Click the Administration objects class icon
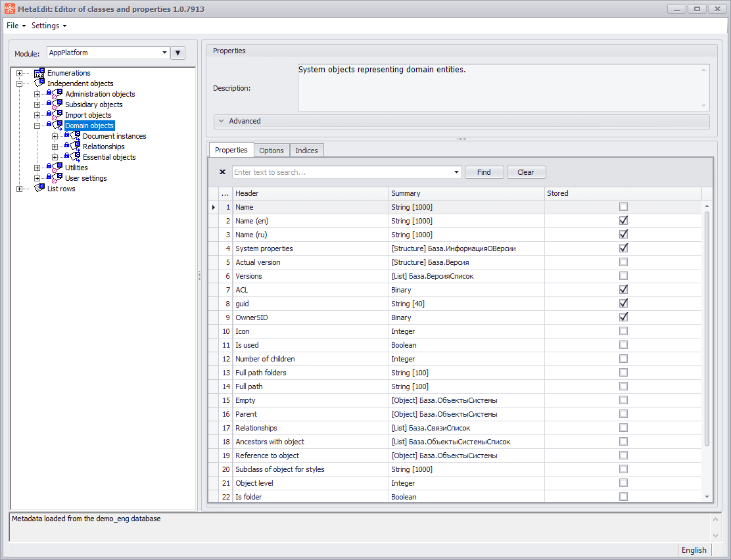Image resolution: width=731 pixels, height=560 pixels. click(57, 94)
